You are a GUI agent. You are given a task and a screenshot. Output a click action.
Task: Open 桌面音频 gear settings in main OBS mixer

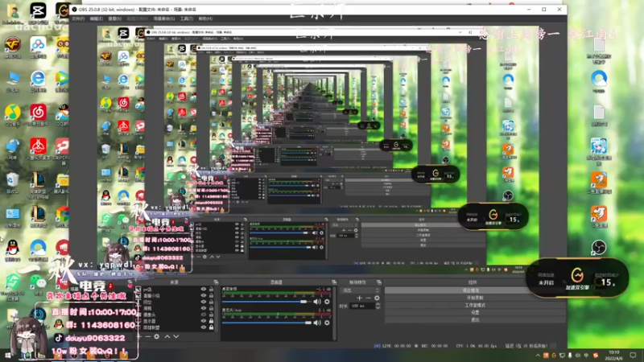click(x=327, y=302)
